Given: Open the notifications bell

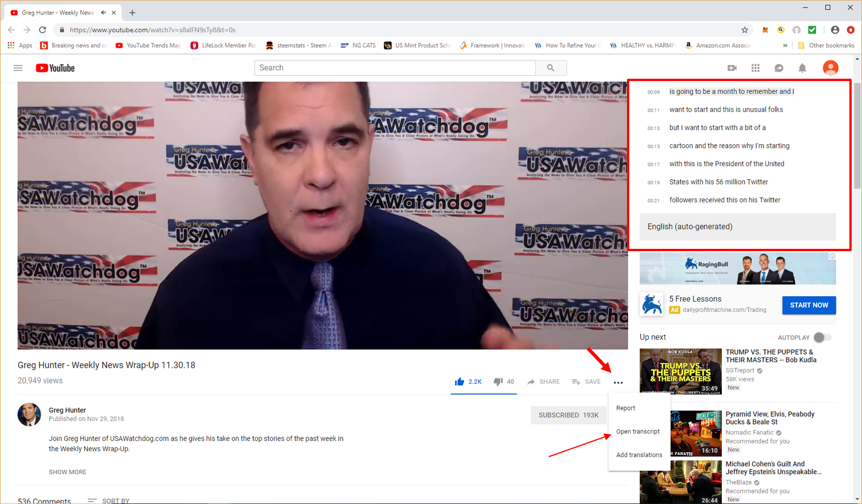Looking at the screenshot, I should (802, 68).
